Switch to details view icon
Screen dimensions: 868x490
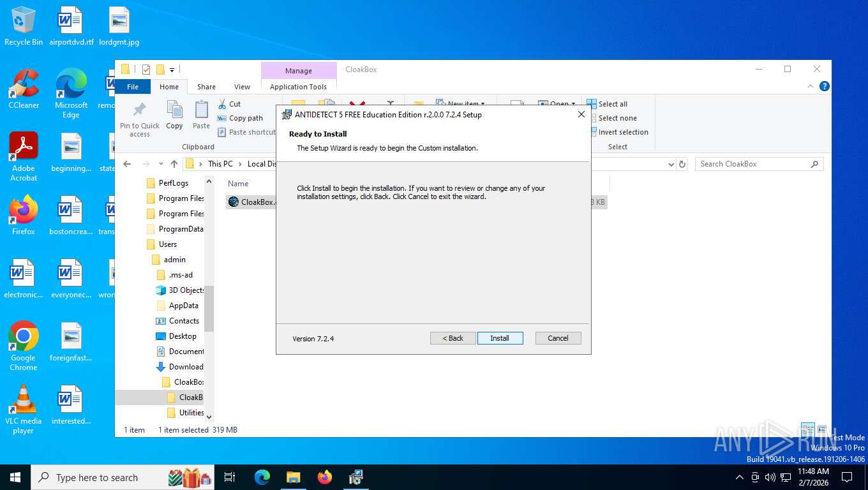click(807, 430)
